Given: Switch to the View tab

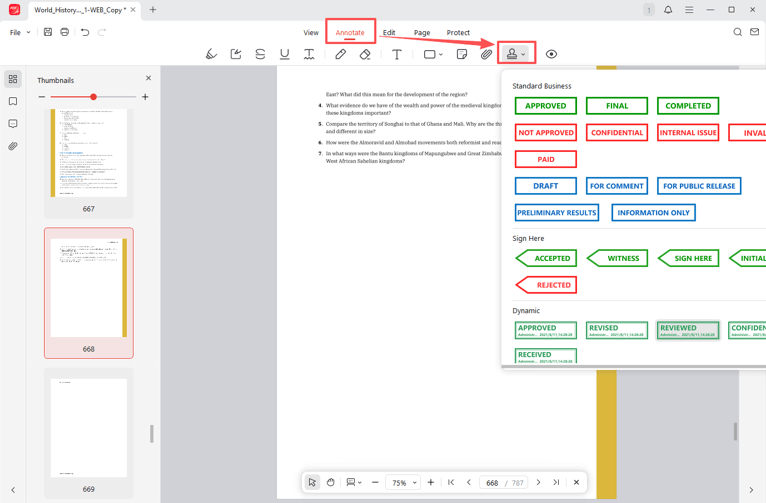Looking at the screenshot, I should [x=311, y=33].
